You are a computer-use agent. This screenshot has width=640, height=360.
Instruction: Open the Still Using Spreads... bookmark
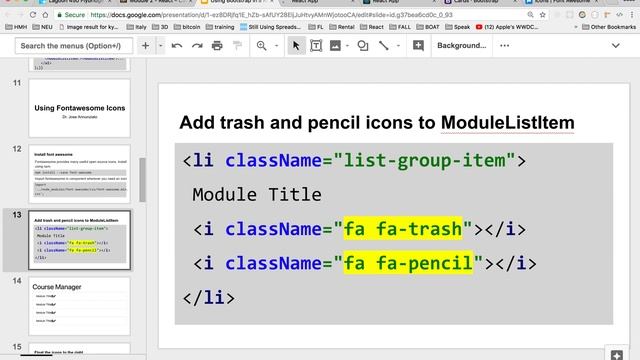(x=271, y=27)
